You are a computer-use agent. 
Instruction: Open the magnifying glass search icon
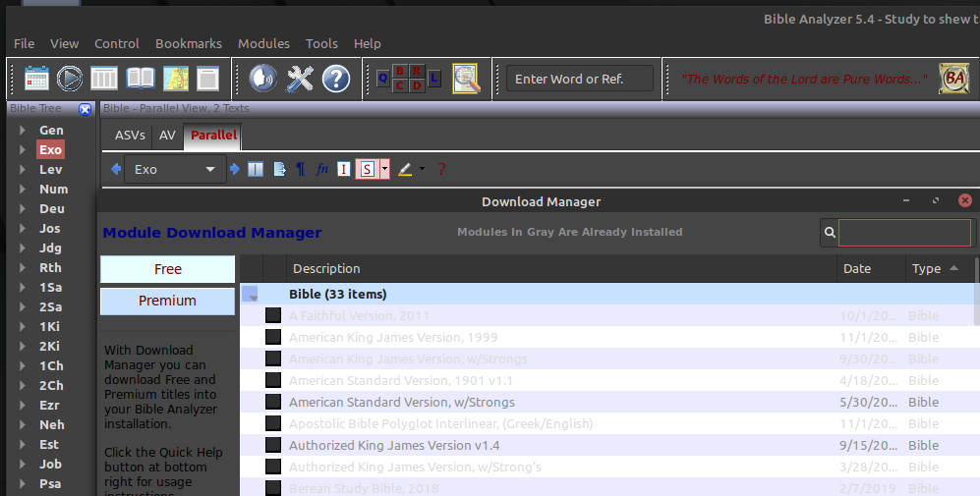pyautogui.click(x=466, y=79)
